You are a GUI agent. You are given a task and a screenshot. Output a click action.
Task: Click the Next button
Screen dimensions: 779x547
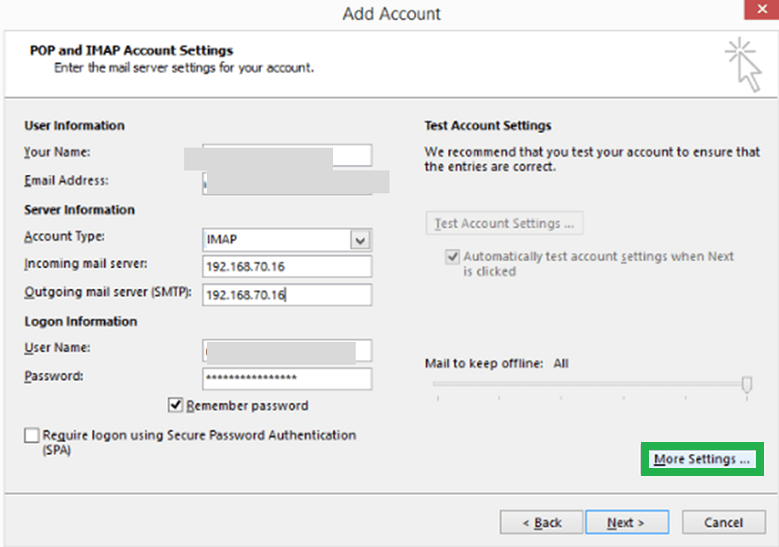pos(627,522)
